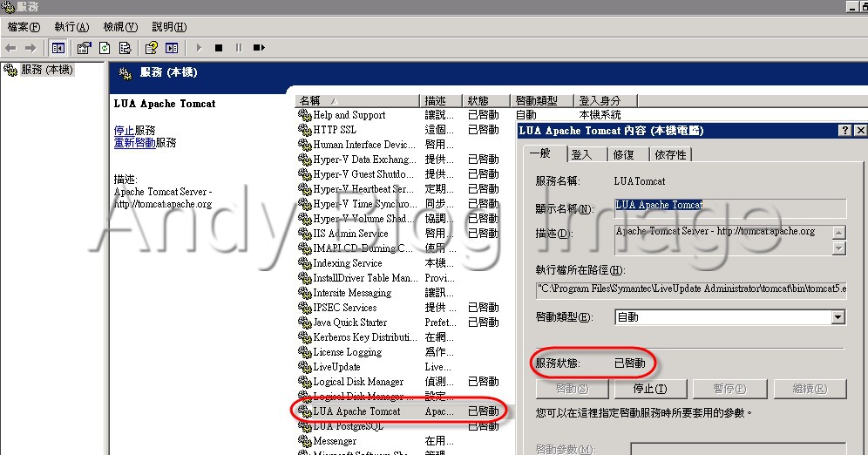Screen dimensions: 868x455
Task: Sort by the 描述 column header
Action: (x=441, y=101)
